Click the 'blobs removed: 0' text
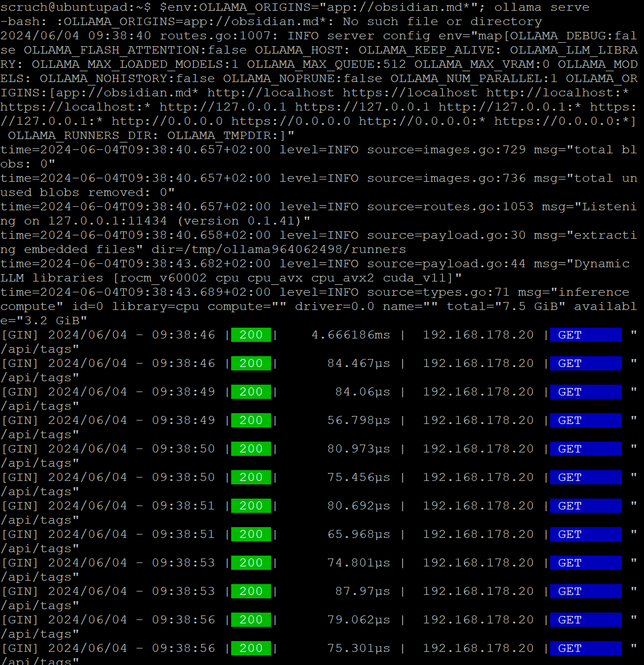 point(104,193)
